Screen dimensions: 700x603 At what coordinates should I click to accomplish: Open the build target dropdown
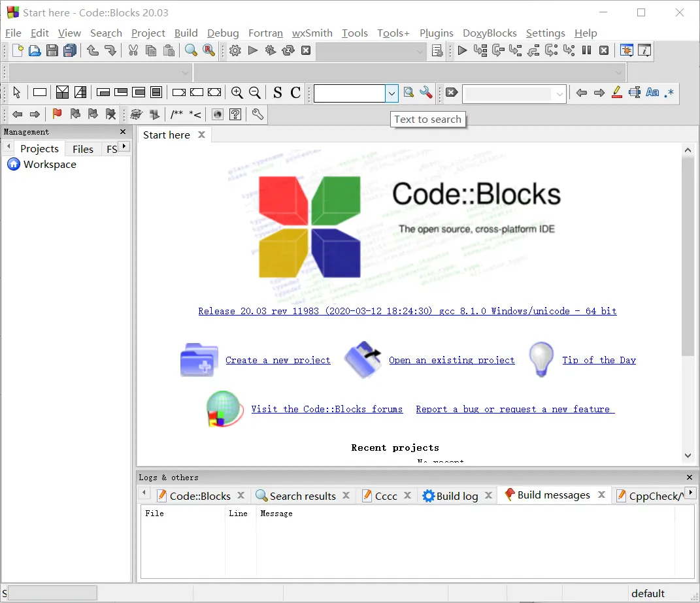tap(371, 52)
